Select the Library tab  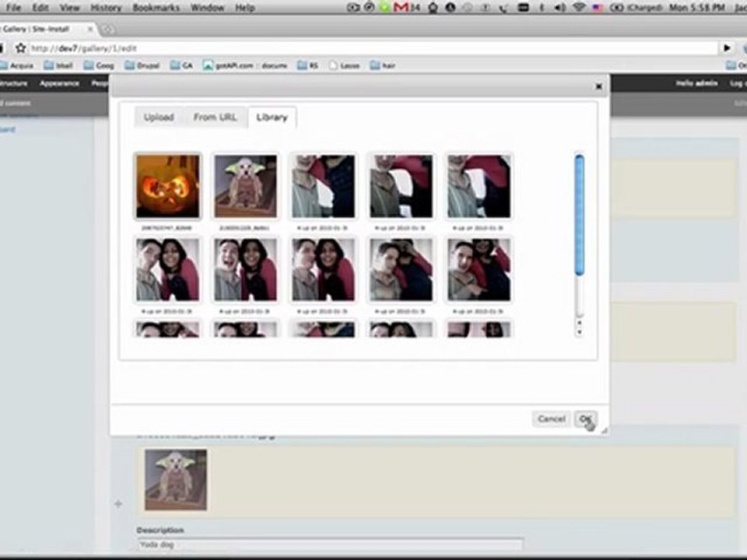[272, 117]
